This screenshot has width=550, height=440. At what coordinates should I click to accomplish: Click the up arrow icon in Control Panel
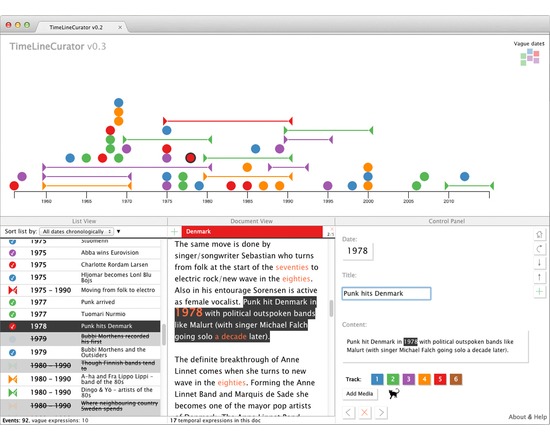[x=539, y=277]
